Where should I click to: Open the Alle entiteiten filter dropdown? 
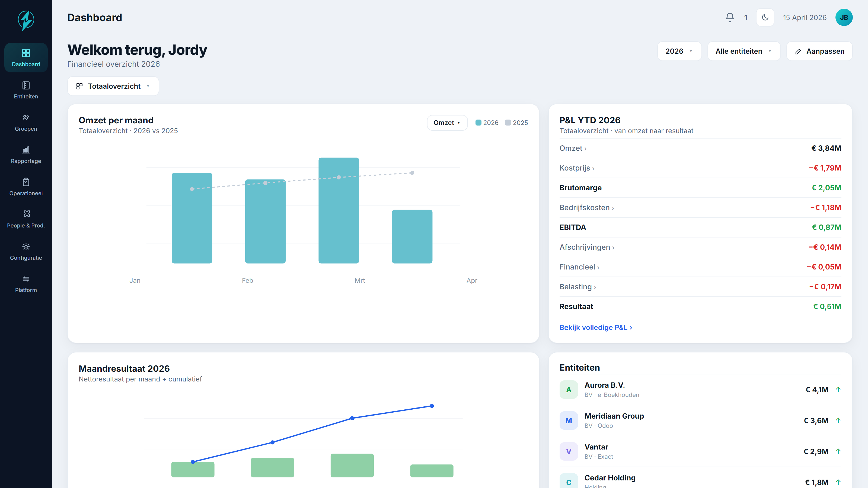[744, 51]
